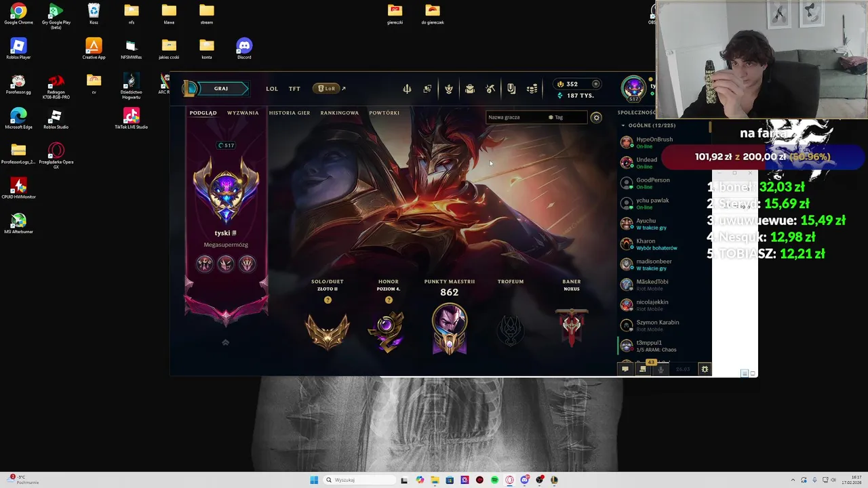Screen dimensions: 868x488
Task: Open the RANKINGOWA tab
Action: pos(340,113)
